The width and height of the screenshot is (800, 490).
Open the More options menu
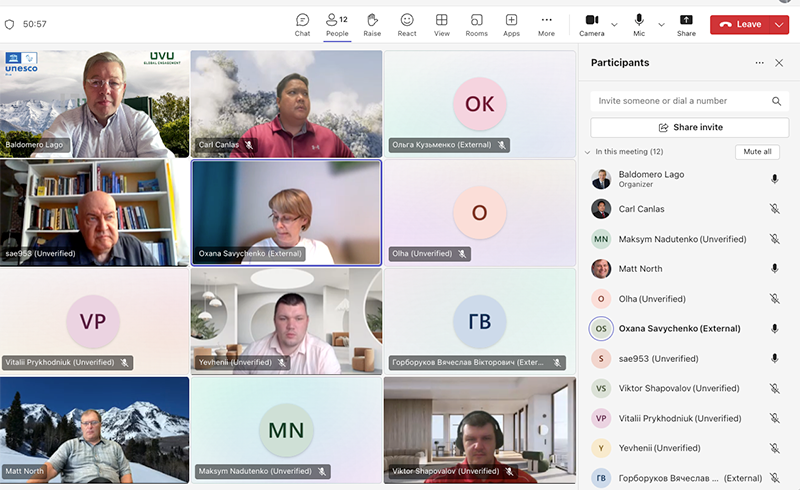[546, 24]
